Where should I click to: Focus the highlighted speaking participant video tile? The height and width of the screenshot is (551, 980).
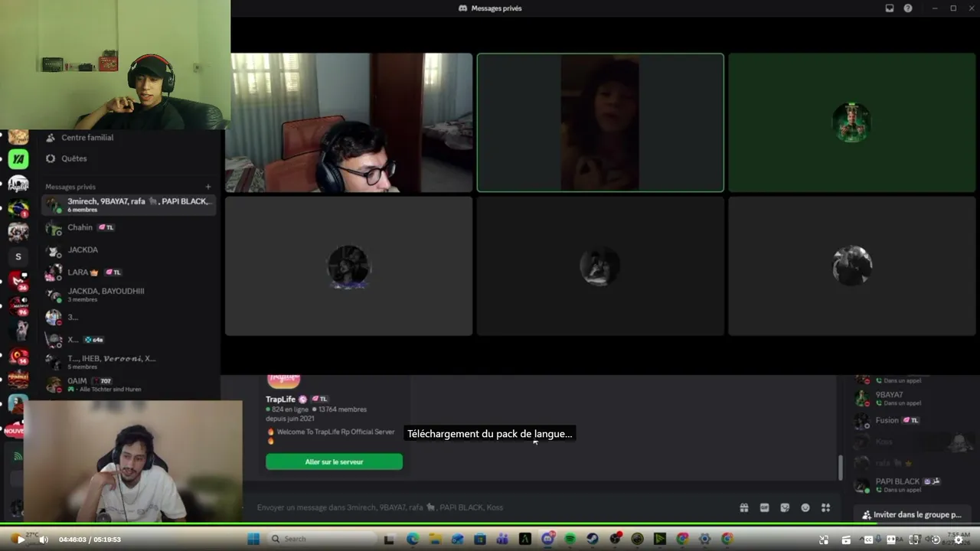[x=600, y=122]
